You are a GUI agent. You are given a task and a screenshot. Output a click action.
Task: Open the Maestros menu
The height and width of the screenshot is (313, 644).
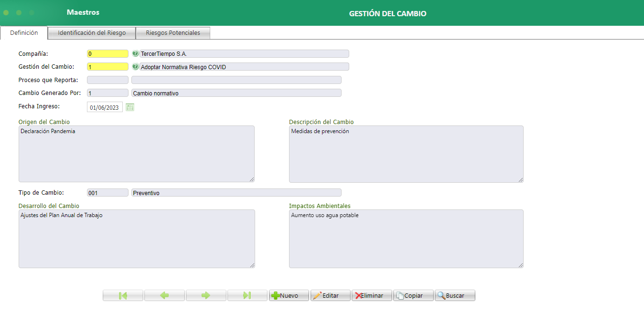point(83,12)
